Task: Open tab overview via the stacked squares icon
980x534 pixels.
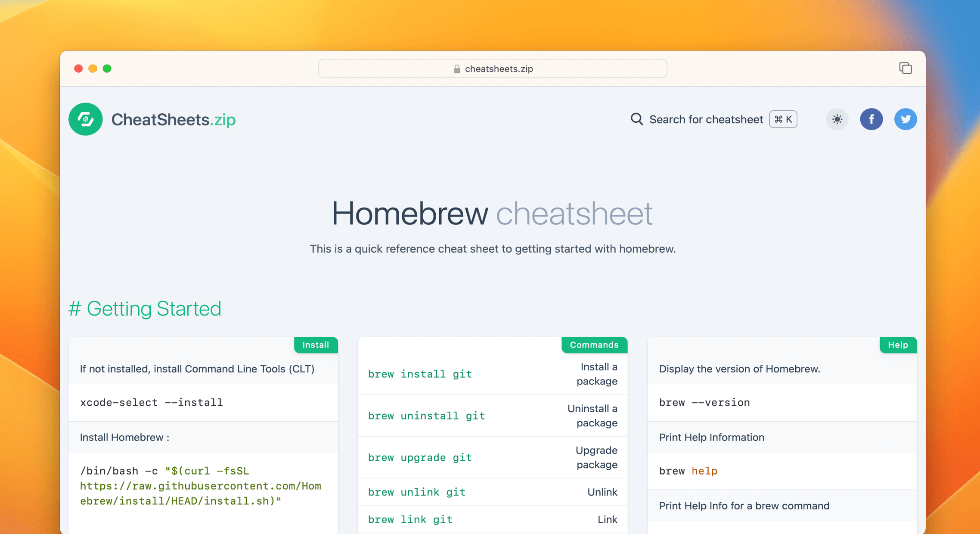Action: pyautogui.click(x=906, y=68)
